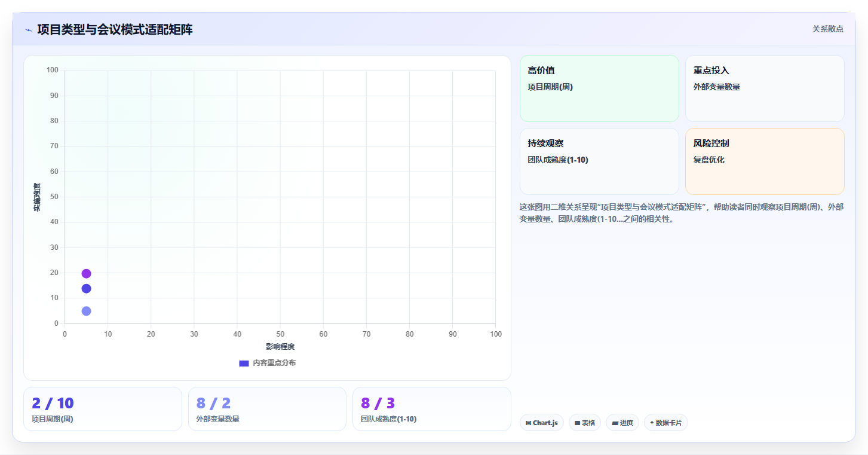The image size is (868, 455).
Task: Open the 高价值 quadrant card
Action: (x=599, y=88)
